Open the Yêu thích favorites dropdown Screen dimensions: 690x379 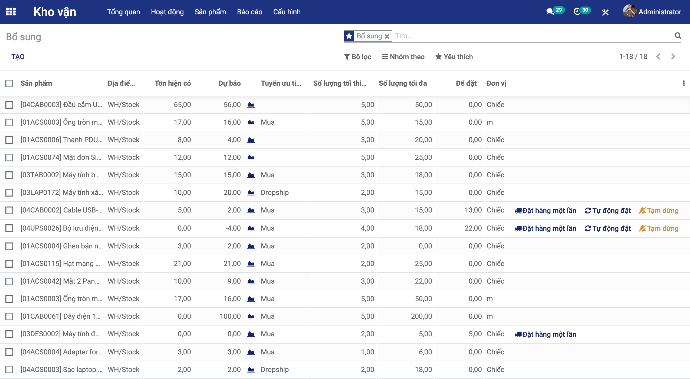click(454, 56)
